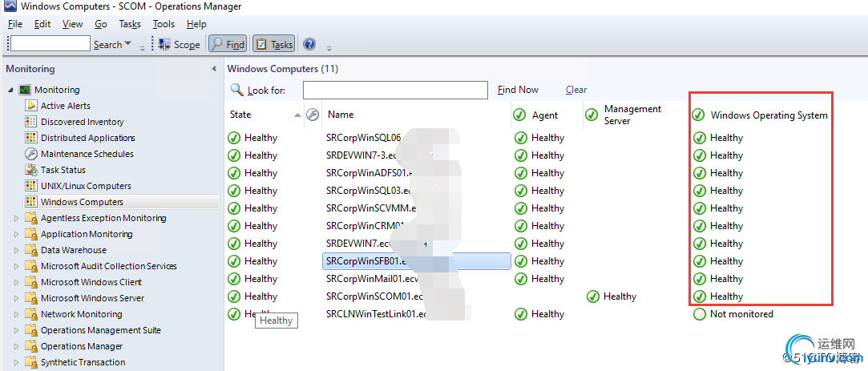The width and height of the screenshot is (868, 371).
Task: Click the toolbar search text box
Action: 50,44
